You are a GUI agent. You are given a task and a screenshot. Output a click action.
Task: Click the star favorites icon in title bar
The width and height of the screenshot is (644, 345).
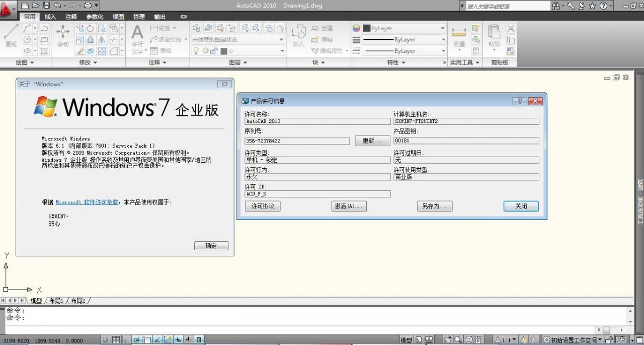[x=592, y=6]
